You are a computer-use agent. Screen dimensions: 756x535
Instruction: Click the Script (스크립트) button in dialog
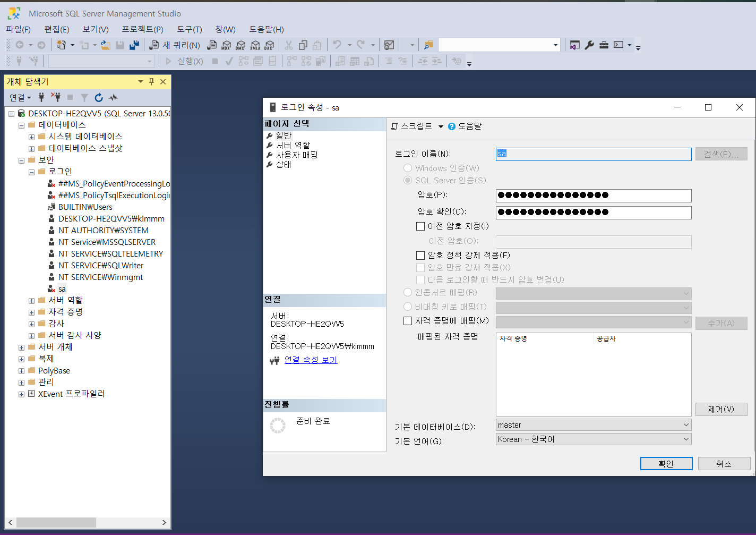click(411, 126)
